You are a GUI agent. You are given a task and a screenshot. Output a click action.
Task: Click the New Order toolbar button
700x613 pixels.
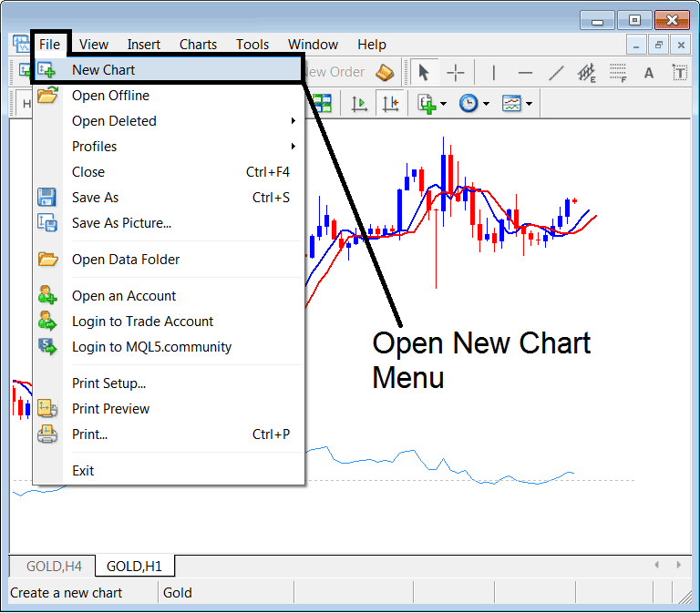(x=335, y=72)
